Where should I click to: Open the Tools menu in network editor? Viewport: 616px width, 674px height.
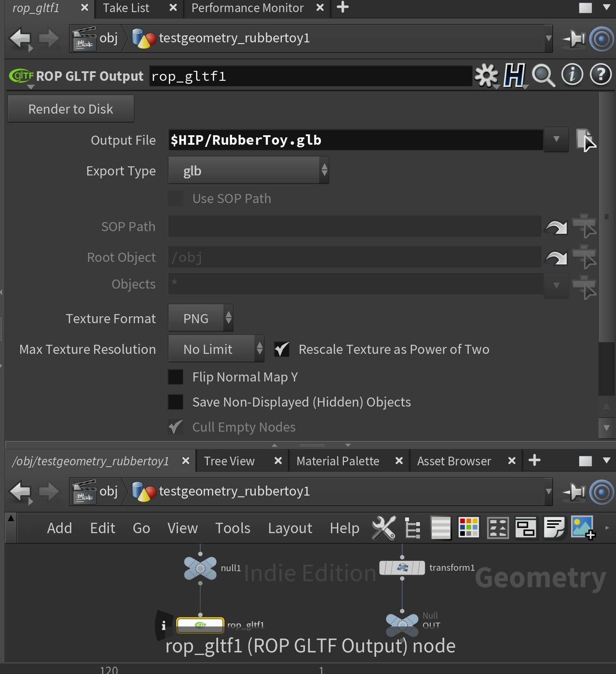(x=233, y=528)
